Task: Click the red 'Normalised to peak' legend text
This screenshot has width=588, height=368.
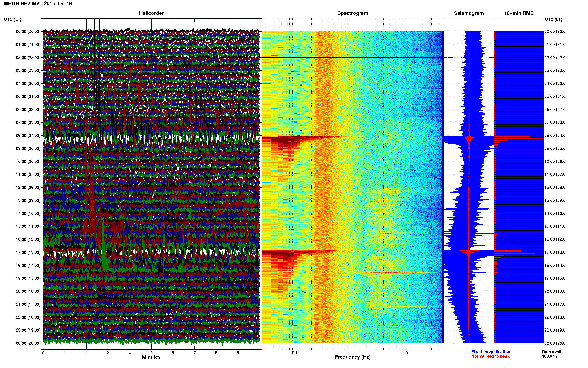Action: tap(490, 356)
